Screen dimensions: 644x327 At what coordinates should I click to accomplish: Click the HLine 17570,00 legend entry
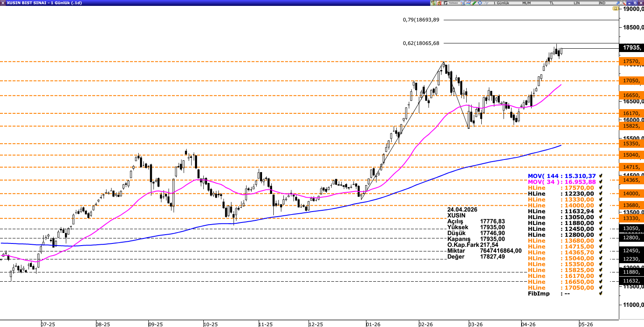click(x=561, y=188)
